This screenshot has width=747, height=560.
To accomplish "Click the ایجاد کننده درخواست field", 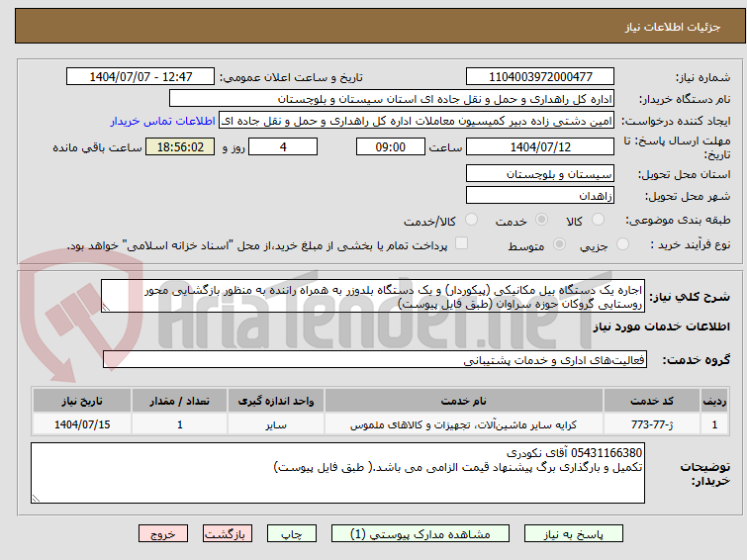I will coord(417,121).
